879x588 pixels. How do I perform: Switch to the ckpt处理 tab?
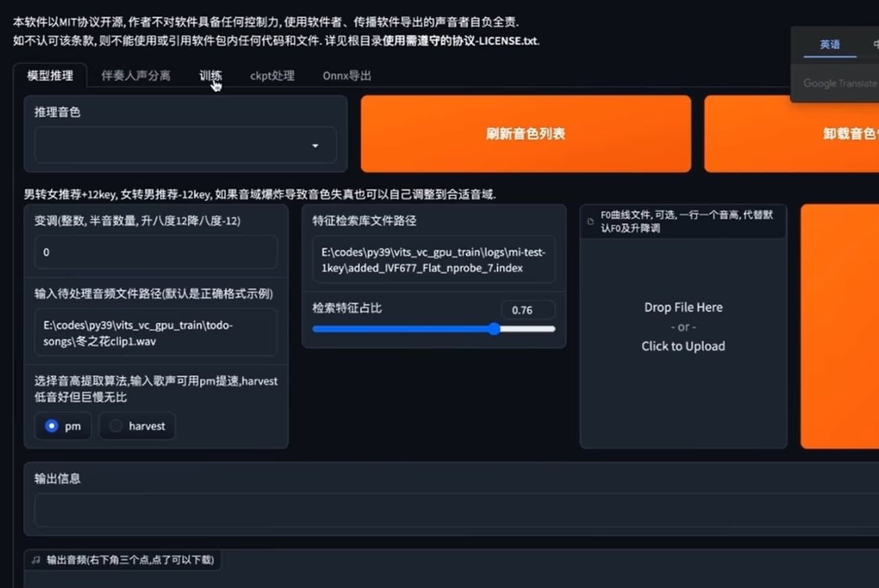[x=272, y=76]
